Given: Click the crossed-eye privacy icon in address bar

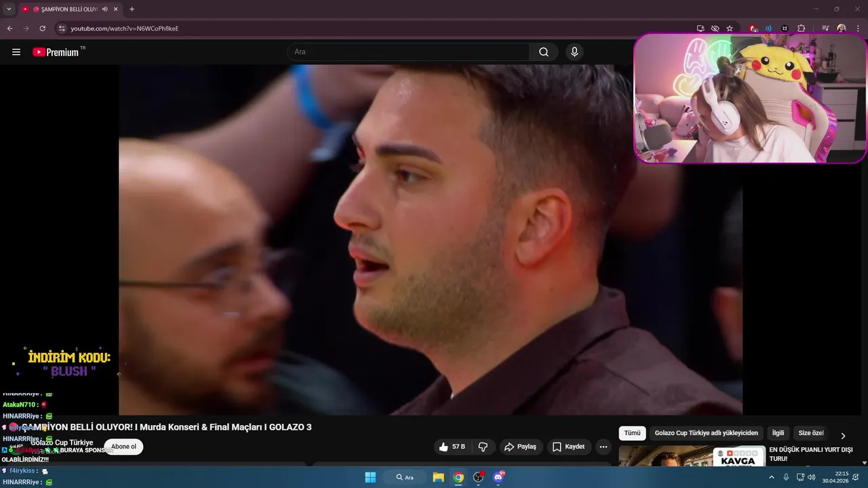Looking at the screenshot, I should 715,28.
